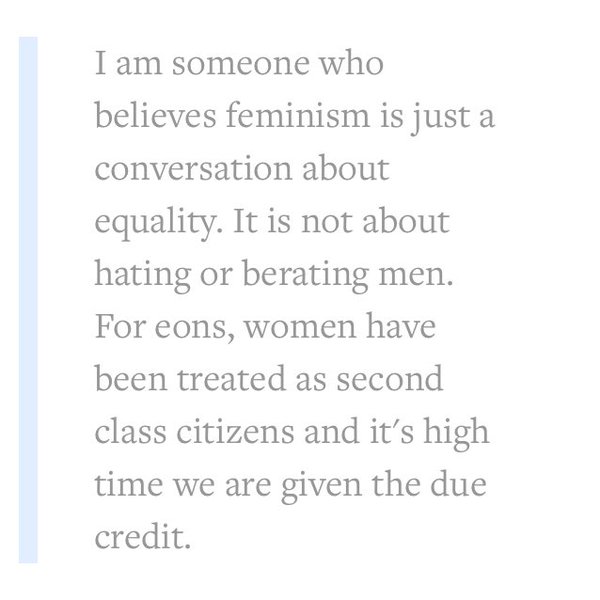The image size is (600, 600).
Task: Click the word "berating" in the quote
Action: pos(305,275)
